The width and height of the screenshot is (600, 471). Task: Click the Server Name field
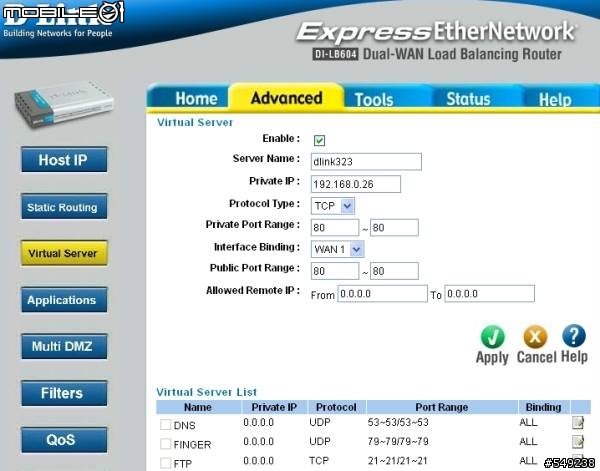(366, 162)
